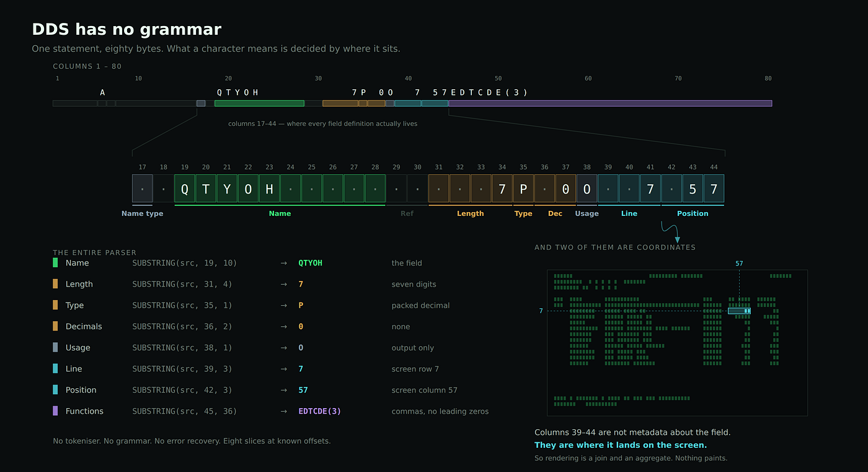
Task: Click the purple segment in the 80-column bar
Action: click(x=610, y=104)
